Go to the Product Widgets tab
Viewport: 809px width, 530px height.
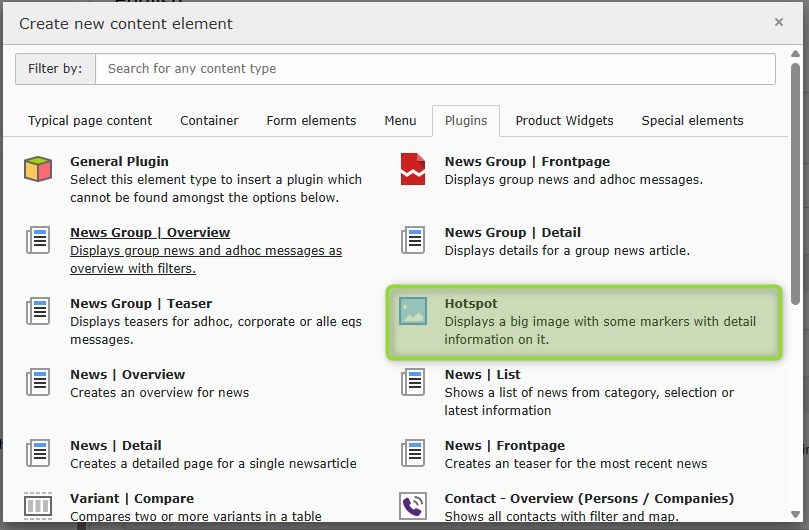coord(564,121)
